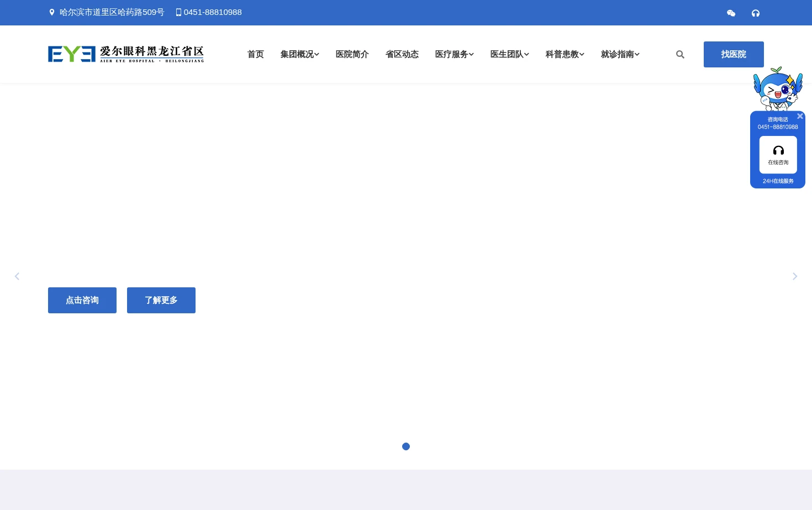812x510 pixels.
Task: Go to next carousel slide arrow
Action: pos(795,276)
